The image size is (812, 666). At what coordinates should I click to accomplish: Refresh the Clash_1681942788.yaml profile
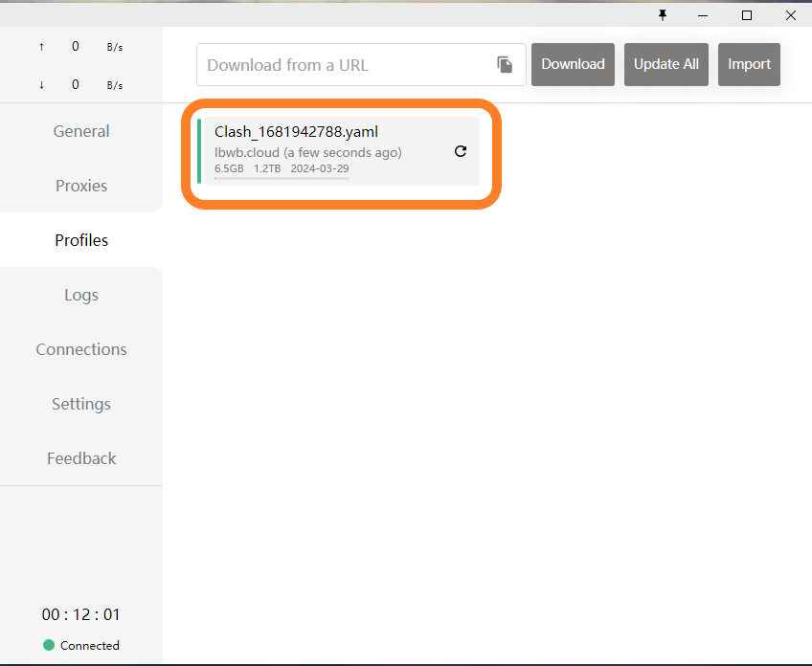point(461,151)
